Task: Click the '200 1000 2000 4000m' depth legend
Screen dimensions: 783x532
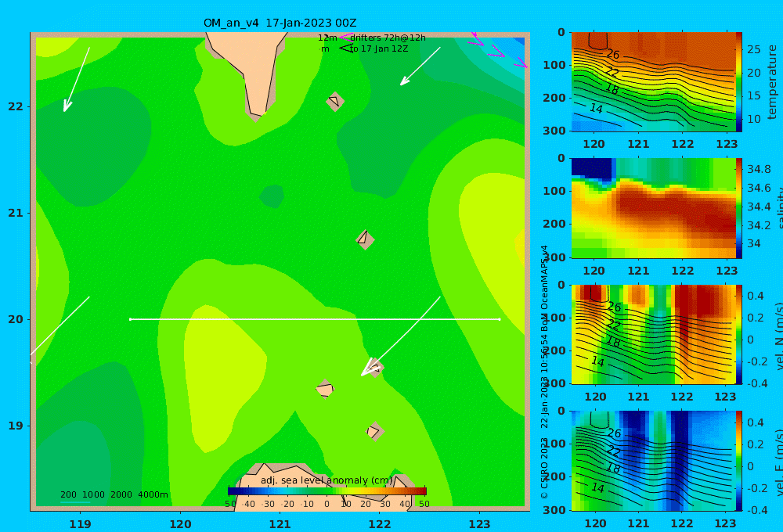Action: pos(114,494)
